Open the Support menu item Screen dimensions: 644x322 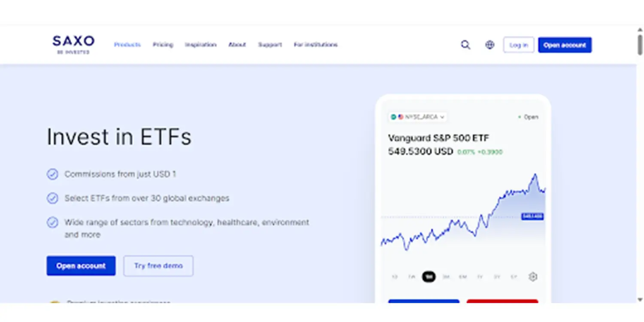[x=270, y=44]
